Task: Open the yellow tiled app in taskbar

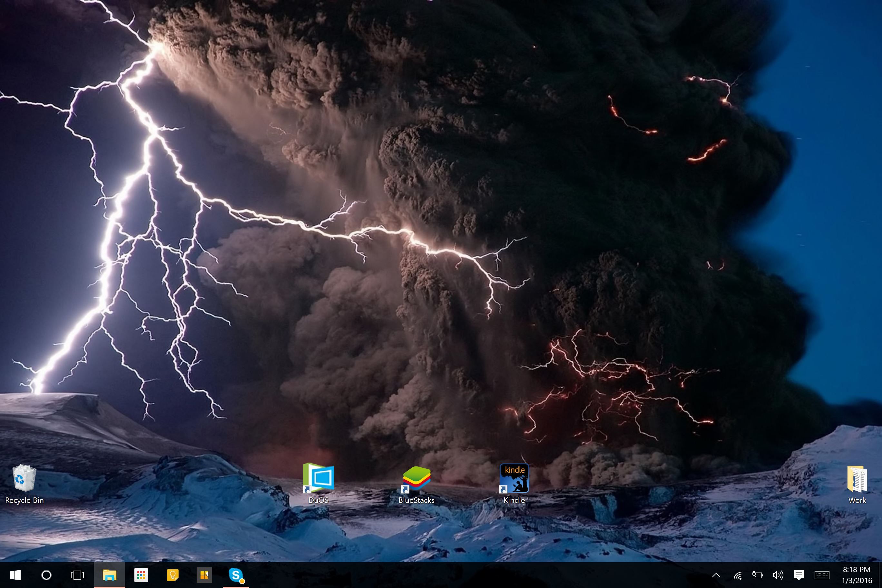Action: (204, 575)
